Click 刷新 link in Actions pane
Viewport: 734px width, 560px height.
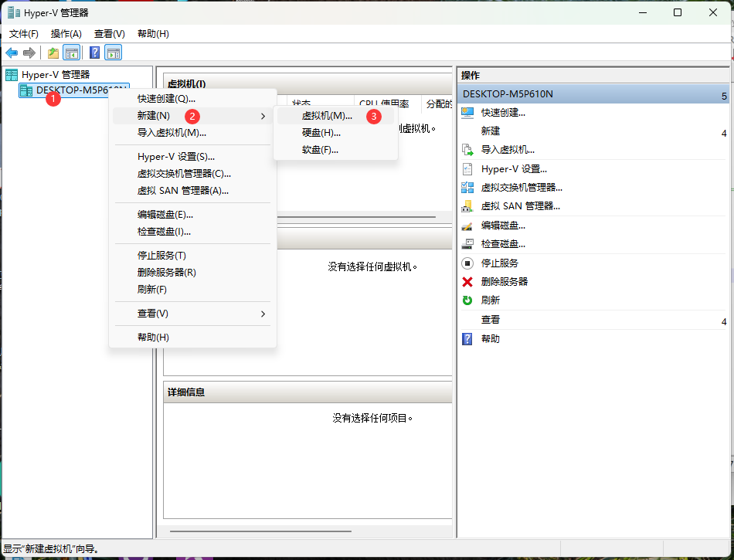click(490, 300)
